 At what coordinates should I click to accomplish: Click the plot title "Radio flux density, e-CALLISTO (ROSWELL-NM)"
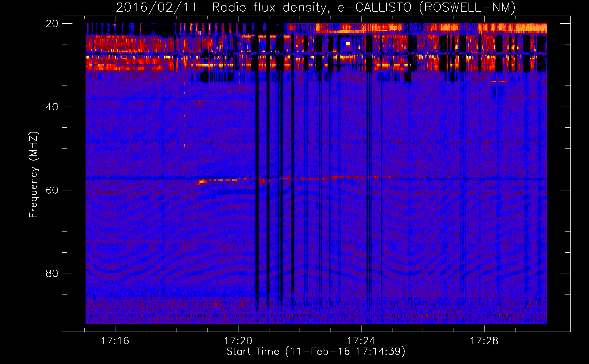coord(364,7)
